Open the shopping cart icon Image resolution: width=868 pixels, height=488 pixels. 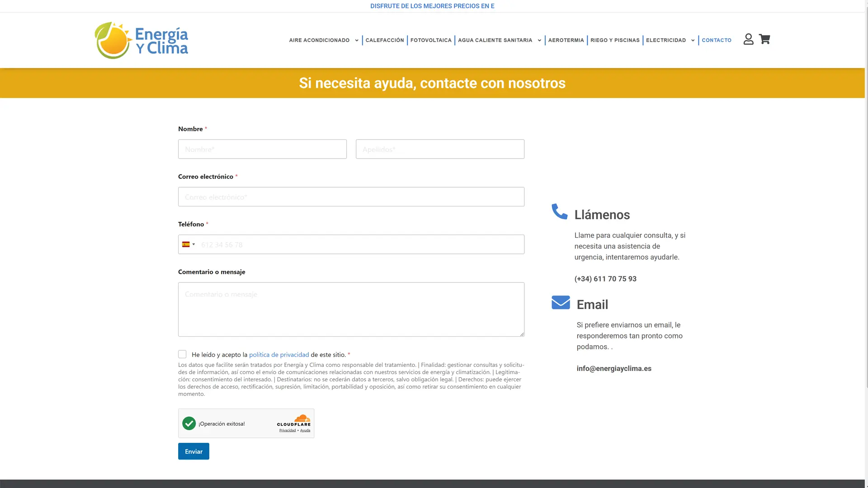click(764, 39)
